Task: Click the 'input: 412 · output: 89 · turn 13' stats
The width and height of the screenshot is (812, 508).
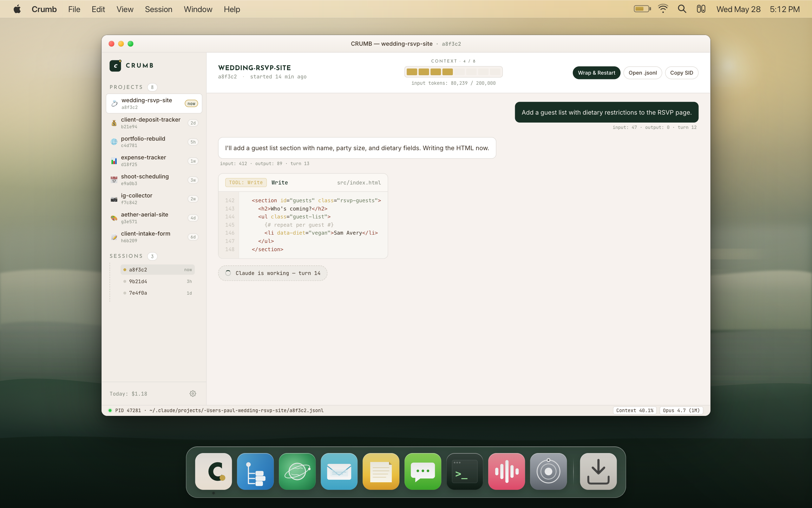Action: (265, 164)
